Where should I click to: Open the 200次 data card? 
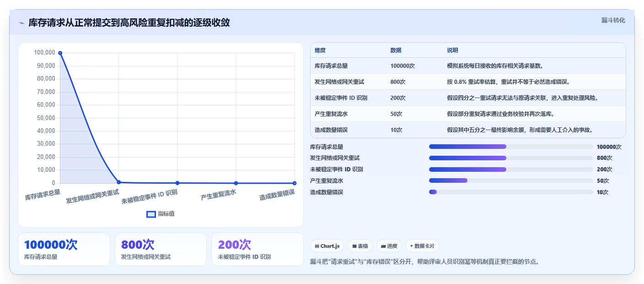[x=258, y=249]
